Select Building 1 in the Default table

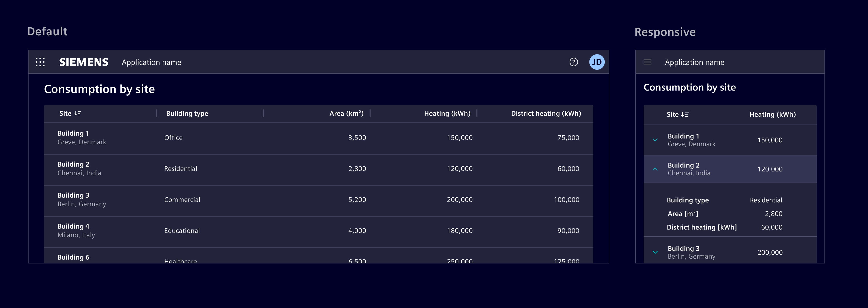click(x=73, y=133)
